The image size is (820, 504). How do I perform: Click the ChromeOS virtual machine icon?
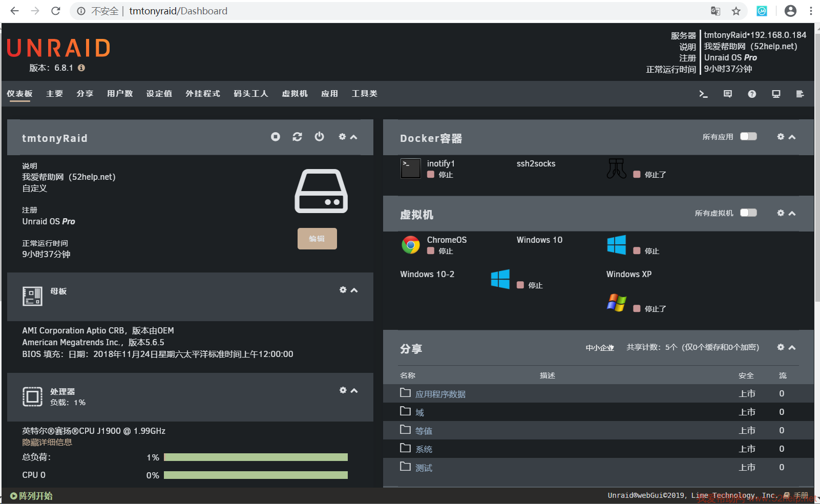click(x=410, y=245)
